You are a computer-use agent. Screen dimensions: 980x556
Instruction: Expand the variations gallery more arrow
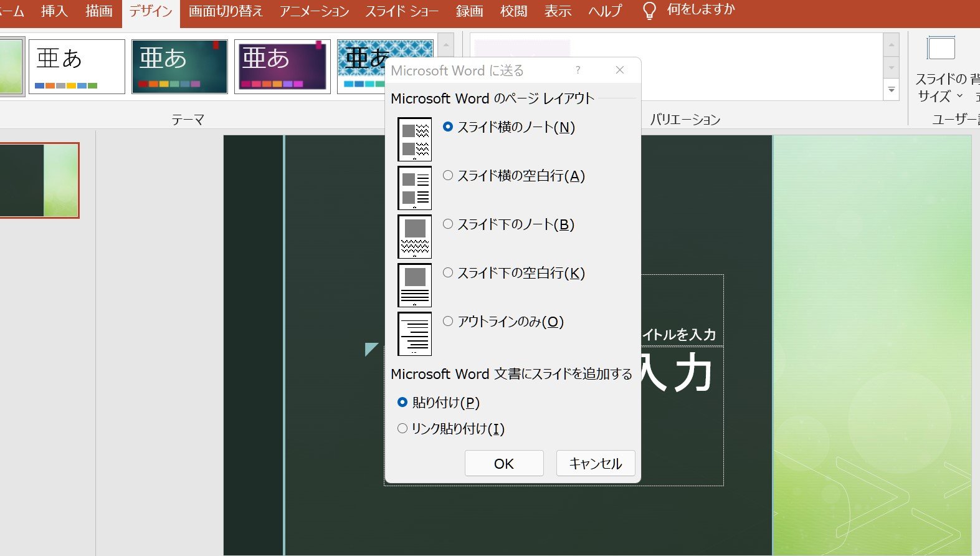[x=892, y=90]
